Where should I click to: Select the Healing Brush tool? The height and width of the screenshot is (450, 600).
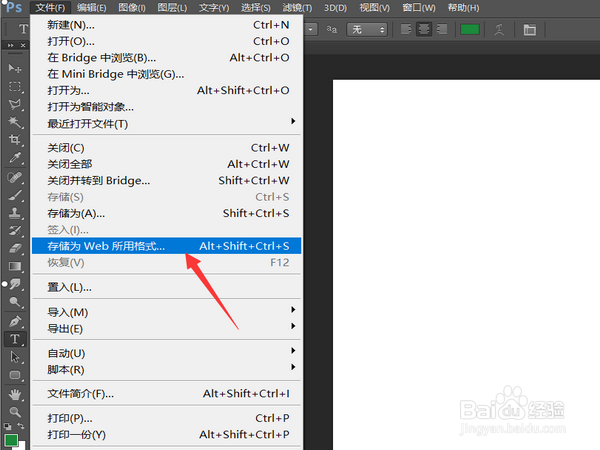point(15,178)
